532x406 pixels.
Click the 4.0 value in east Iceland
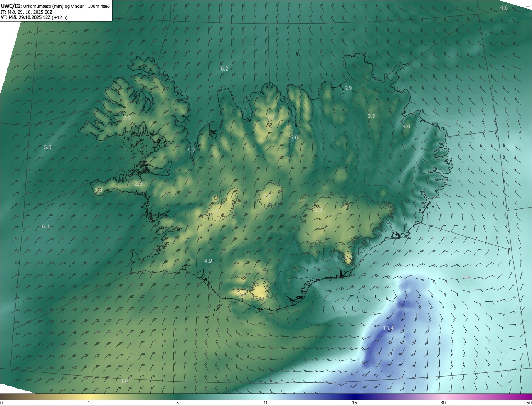coord(406,126)
